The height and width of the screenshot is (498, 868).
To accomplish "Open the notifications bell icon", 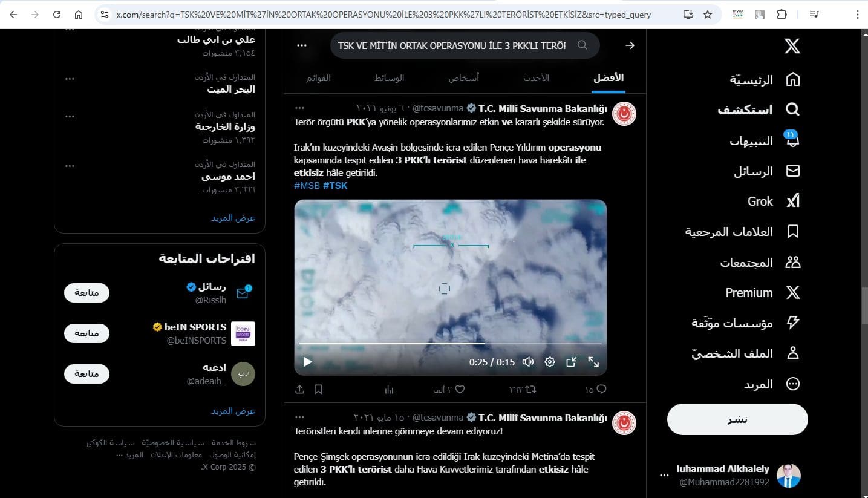I will (x=792, y=140).
